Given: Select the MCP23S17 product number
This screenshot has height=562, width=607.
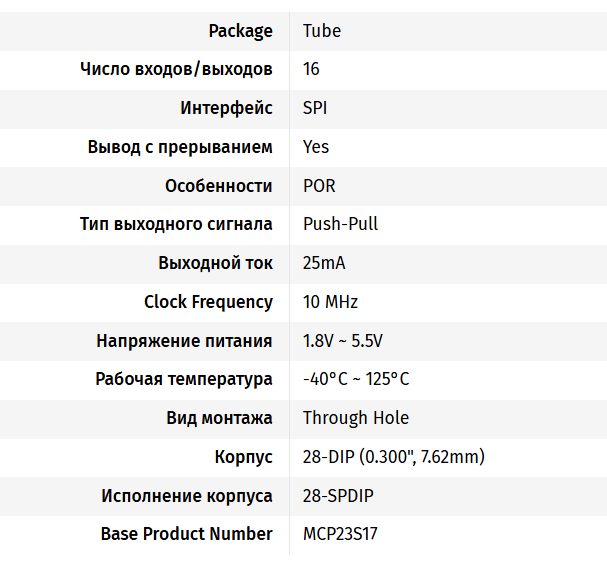Looking at the screenshot, I should tap(340, 534).
